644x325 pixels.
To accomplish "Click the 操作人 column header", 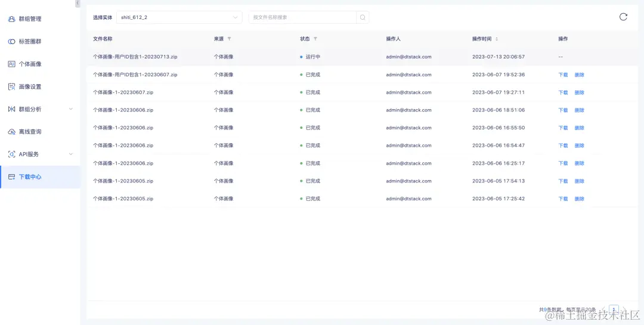I will [x=393, y=39].
